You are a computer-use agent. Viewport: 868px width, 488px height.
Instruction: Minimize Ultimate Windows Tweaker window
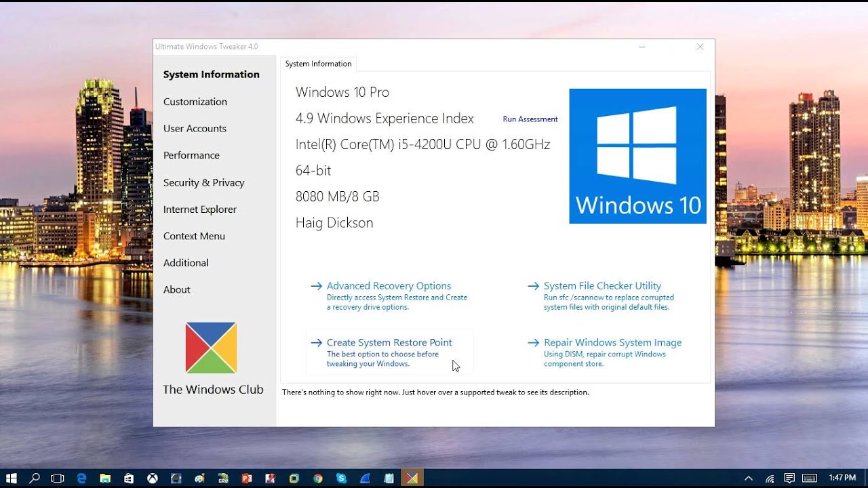point(642,47)
